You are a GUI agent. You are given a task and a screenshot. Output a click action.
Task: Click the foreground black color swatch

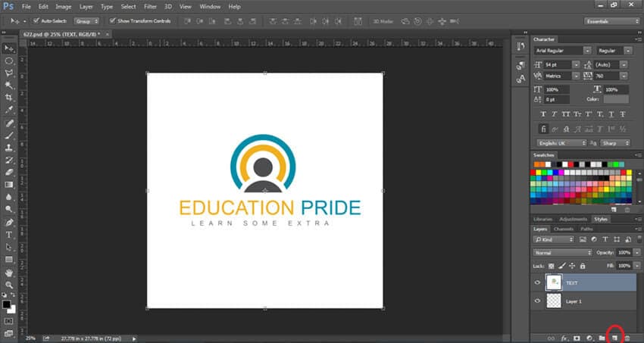point(6,304)
